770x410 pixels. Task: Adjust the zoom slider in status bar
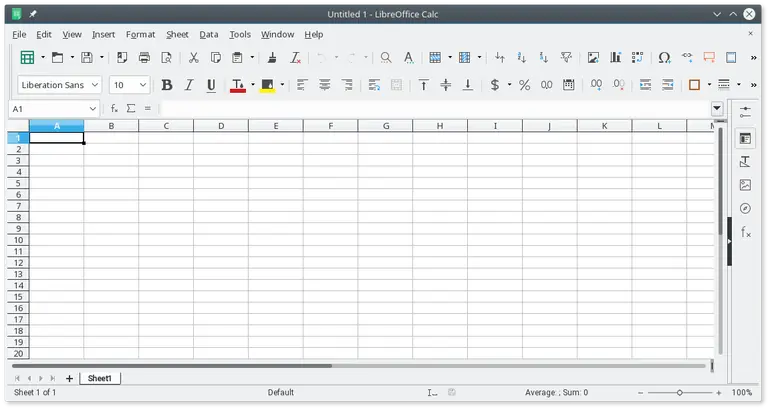click(680, 393)
